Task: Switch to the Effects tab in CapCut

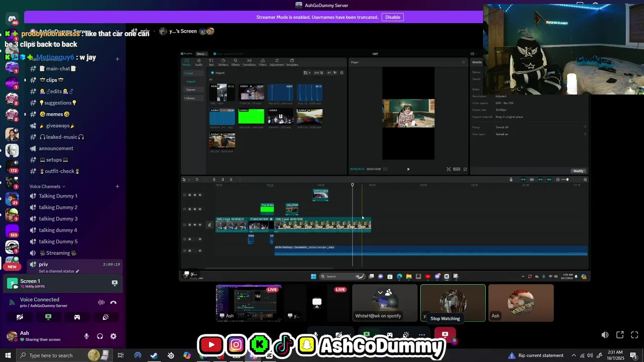Action: pos(235,62)
